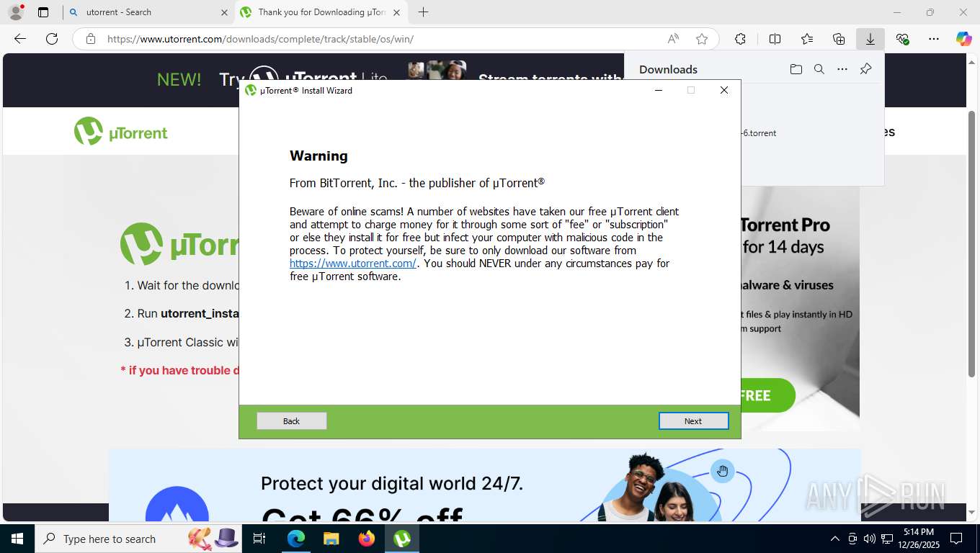Minimize the µTorrent Install Wizard window
The height and width of the screenshot is (553, 980).
point(658,90)
